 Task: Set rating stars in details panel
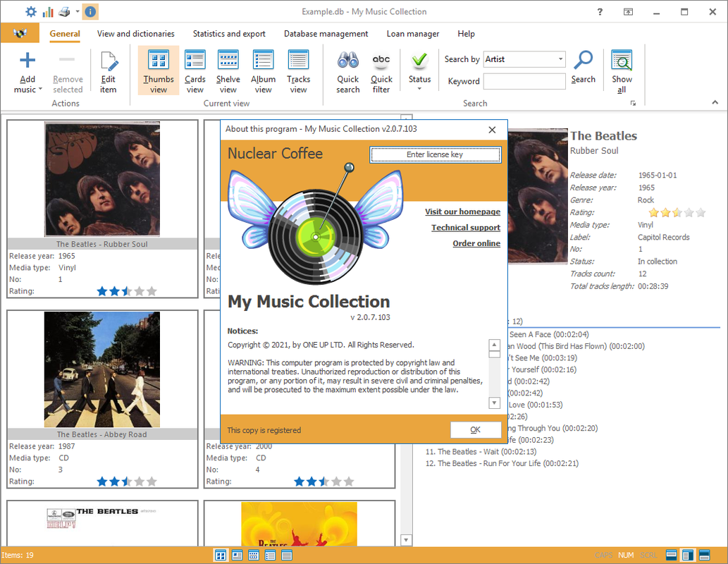pyautogui.click(x=677, y=213)
